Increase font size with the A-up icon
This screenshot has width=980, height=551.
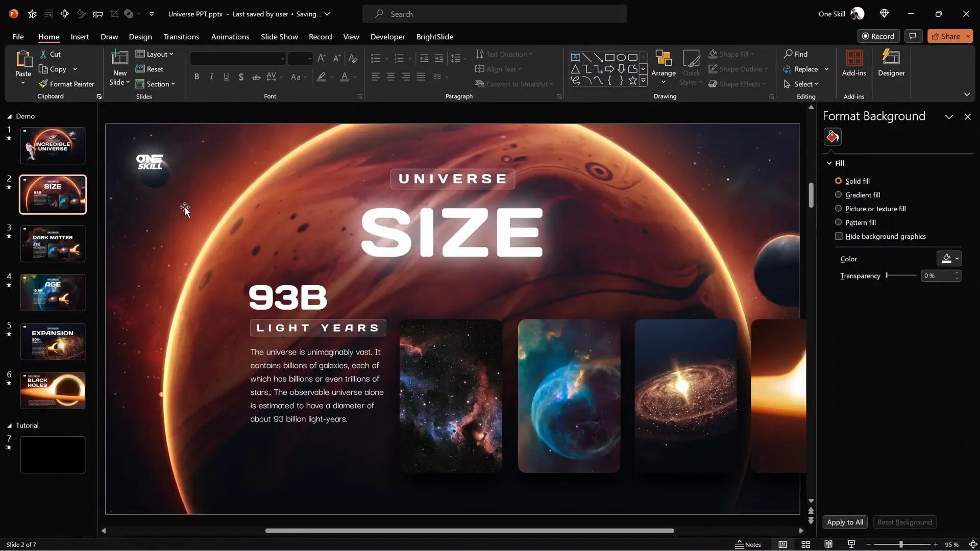click(321, 58)
